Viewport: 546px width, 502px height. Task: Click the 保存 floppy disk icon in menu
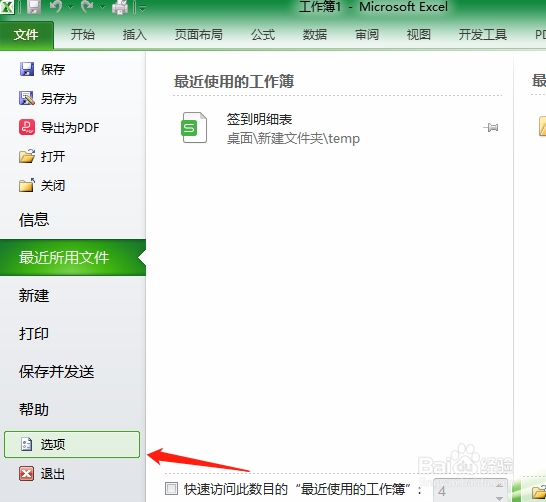[x=27, y=69]
